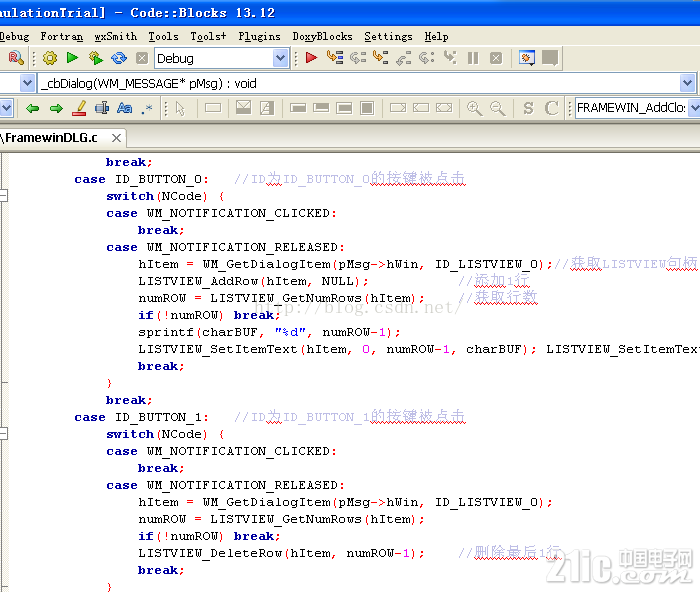The image size is (700, 592).
Task: Collapse the fold at ID_BUTTON_0 switch
Action: [4, 196]
